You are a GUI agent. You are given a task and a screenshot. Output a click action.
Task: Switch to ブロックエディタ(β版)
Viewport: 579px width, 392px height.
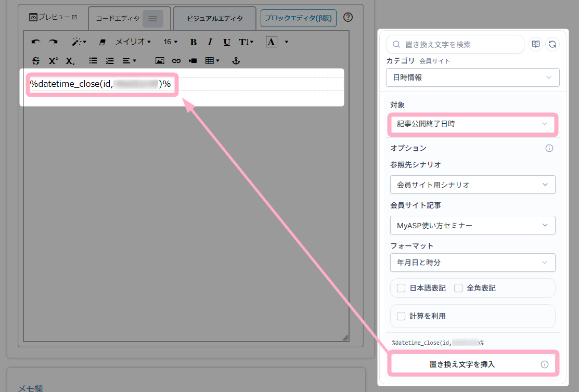pyautogui.click(x=299, y=18)
